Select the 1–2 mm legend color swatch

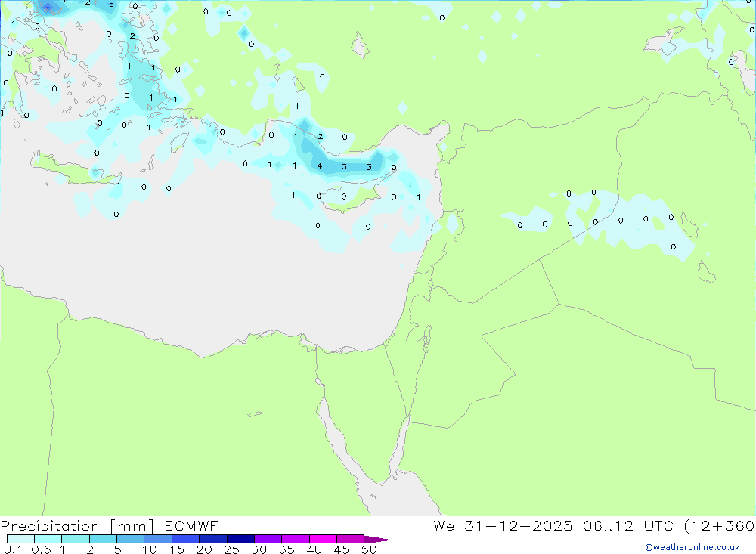pos(76,539)
